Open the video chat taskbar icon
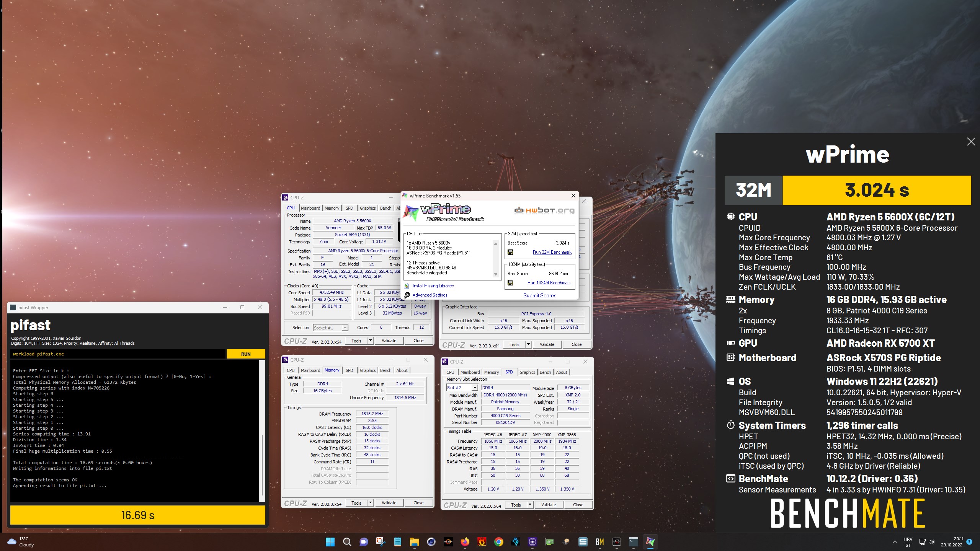This screenshot has width=980, height=551. (x=364, y=541)
